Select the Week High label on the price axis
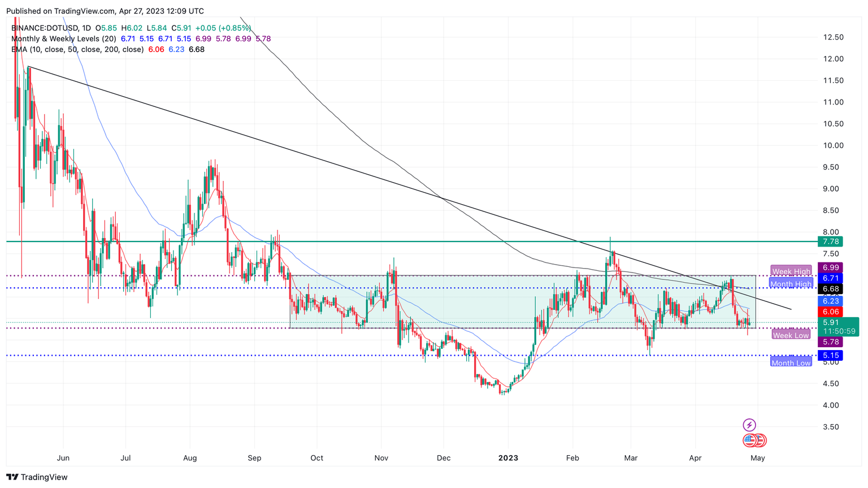868x488 pixels. (x=791, y=271)
